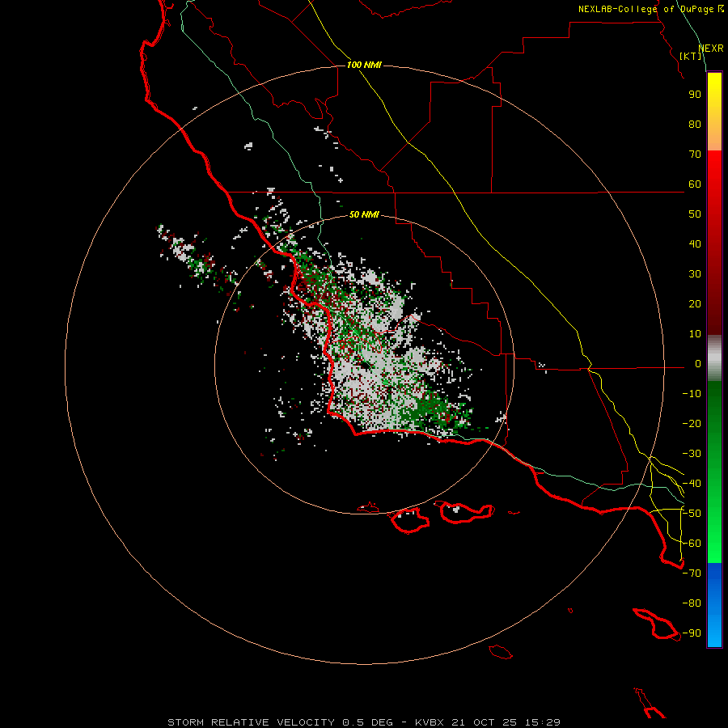This screenshot has height=728, width=728.
Task: Click the -30 knot scale label
Action: coord(692,454)
